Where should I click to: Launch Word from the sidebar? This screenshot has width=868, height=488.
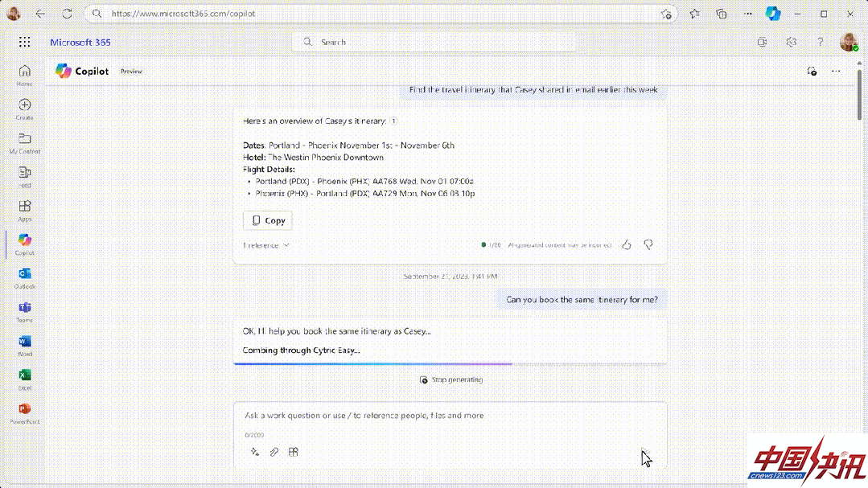click(x=24, y=345)
